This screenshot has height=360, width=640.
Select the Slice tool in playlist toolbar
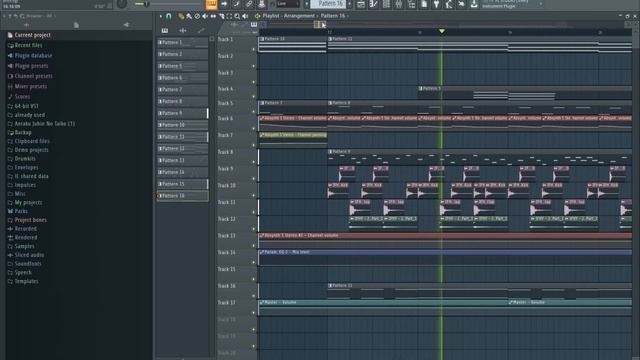[x=221, y=16]
